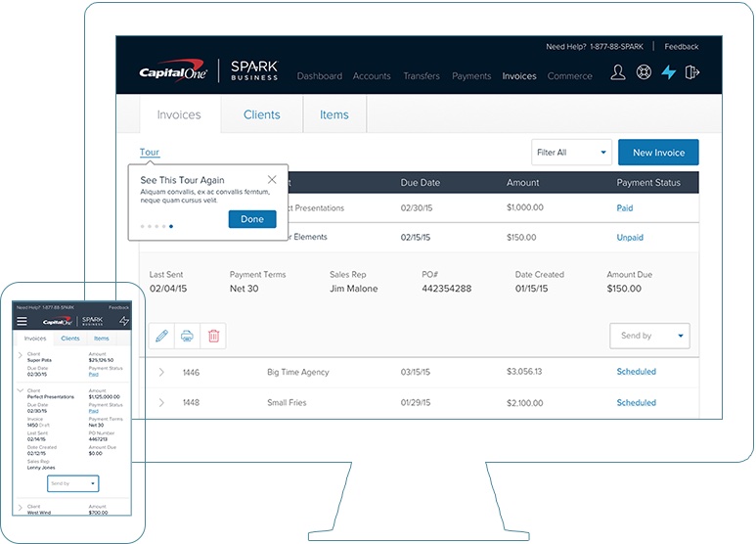This screenshot has width=756, height=544.
Task: Click Scheduled status for Small Fries
Action: tap(637, 402)
